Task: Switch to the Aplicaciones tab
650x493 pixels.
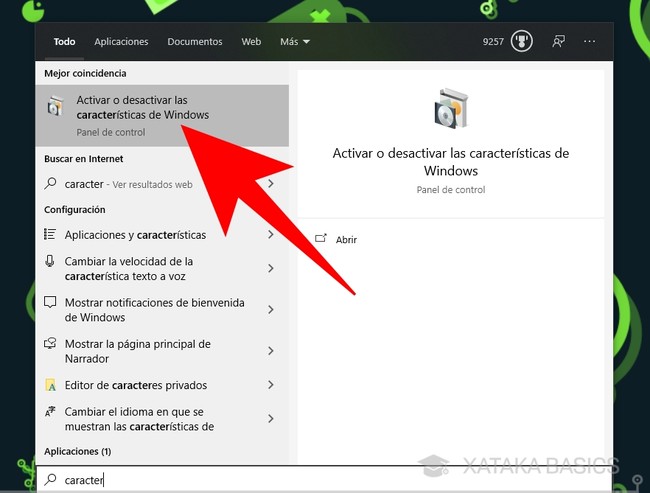Action: coord(121,42)
